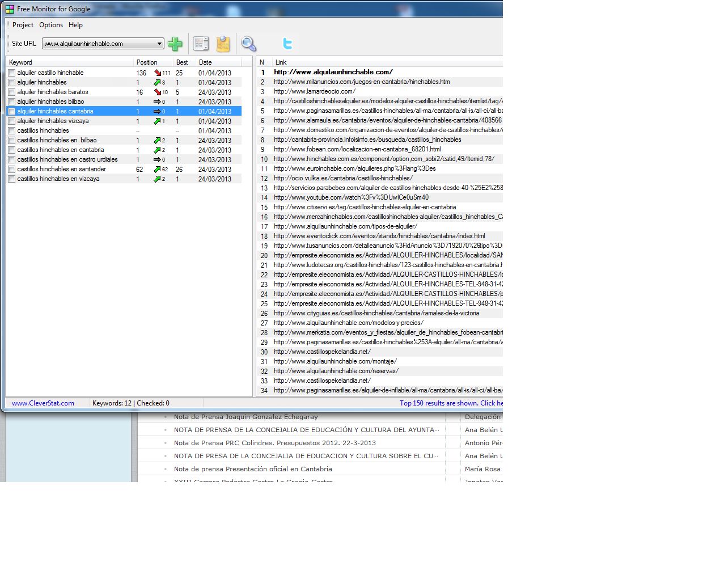This screenshot has height=583, width=728.
Task: Click the 'Keywords: 12 | Checked: 0' status text
Action: [x=131, y=403]
